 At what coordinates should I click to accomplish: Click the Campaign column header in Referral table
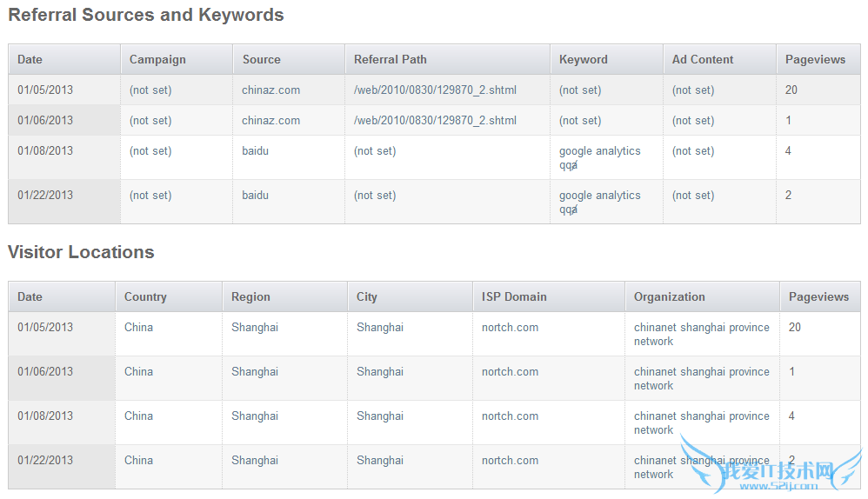tap(157, 59)
